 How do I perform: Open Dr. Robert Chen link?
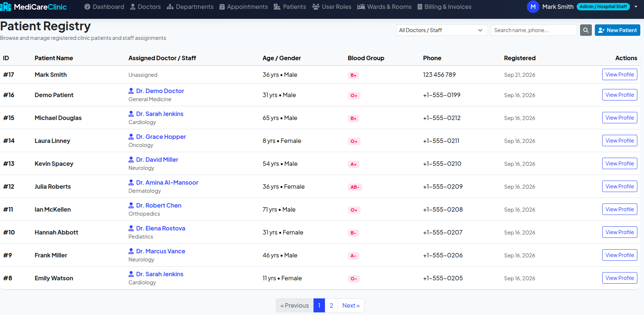(159, 205)
